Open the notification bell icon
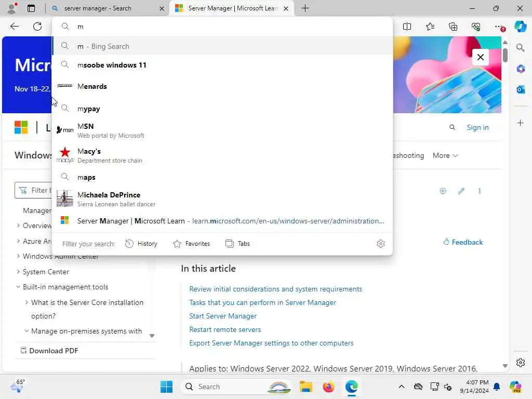This screenshot has width=532, height=399. [497, 387]
